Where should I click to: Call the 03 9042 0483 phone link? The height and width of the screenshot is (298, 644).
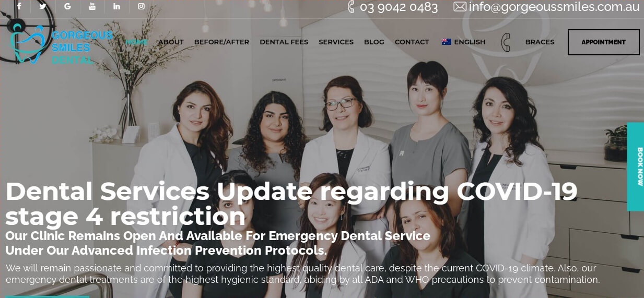pos(393,7)
